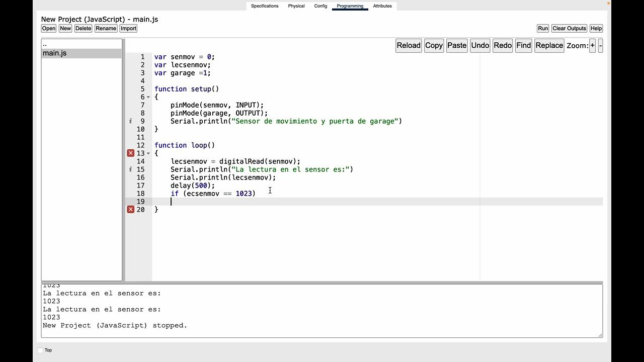Image resolution: width=644 pixels, height=362 pixels.
Task: Redo the last edit
Action: pyautogui.click(x=503, y=45)
